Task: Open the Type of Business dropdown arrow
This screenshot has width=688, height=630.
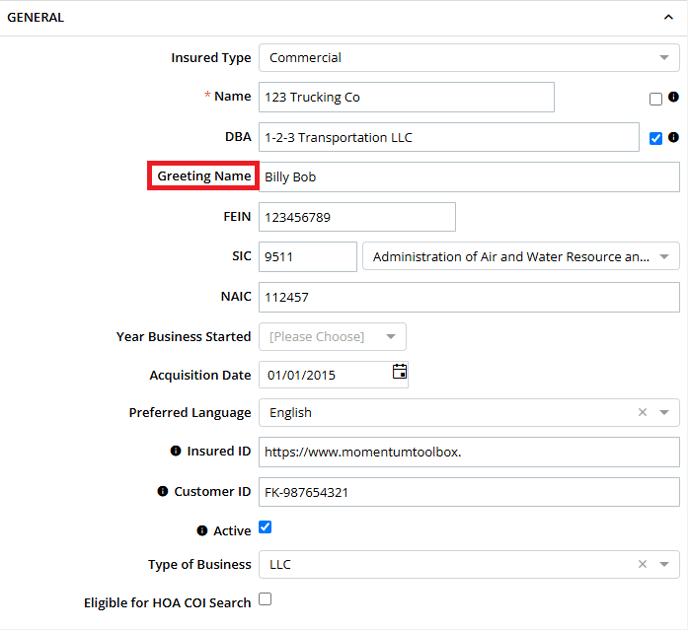Action: [x=664, y=564]
